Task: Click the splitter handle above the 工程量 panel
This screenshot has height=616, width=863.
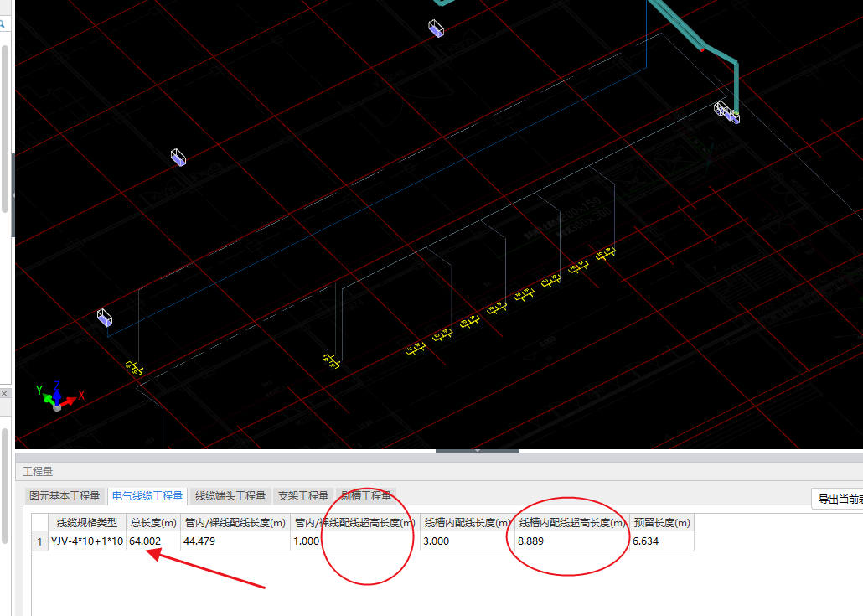Action: click(478, 451)
